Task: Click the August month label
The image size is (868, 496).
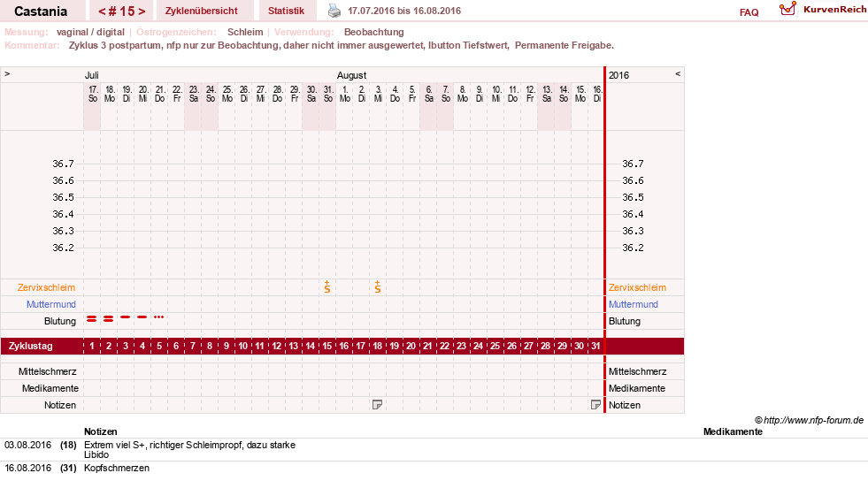Action: click(351, 75)
